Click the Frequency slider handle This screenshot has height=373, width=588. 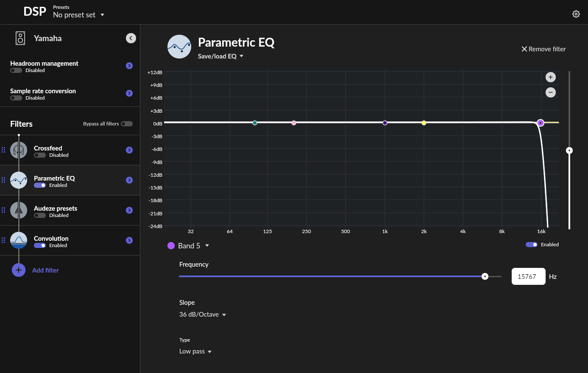(485, 276)
